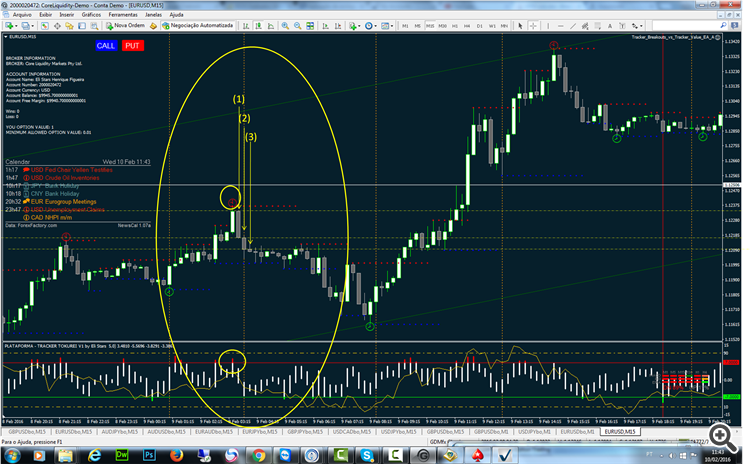
Task: Expand the periodicity dropdown arrow
Action: pyautogui.click(x=375, y=26)
